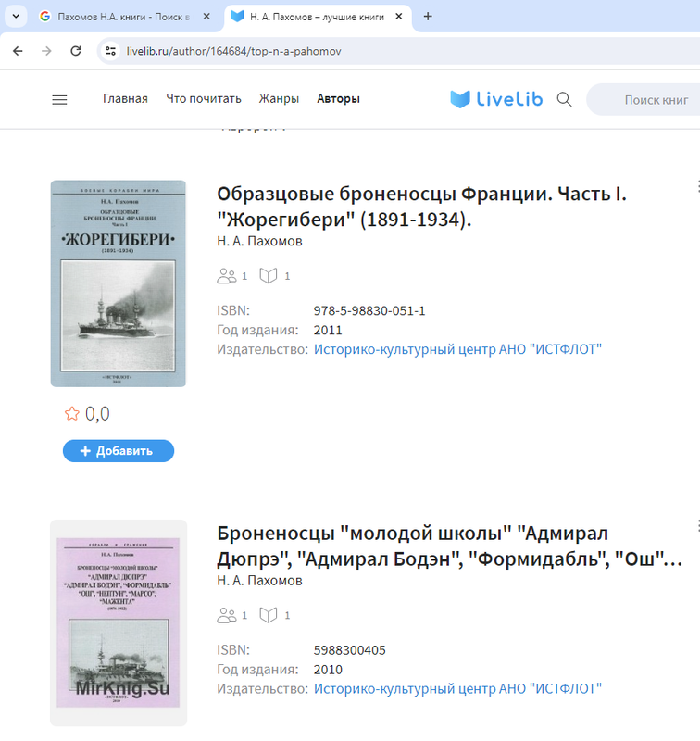Screen dimensions: 700x741
Task: Focus the Поиск книг search field
Action: click(644, 100)
